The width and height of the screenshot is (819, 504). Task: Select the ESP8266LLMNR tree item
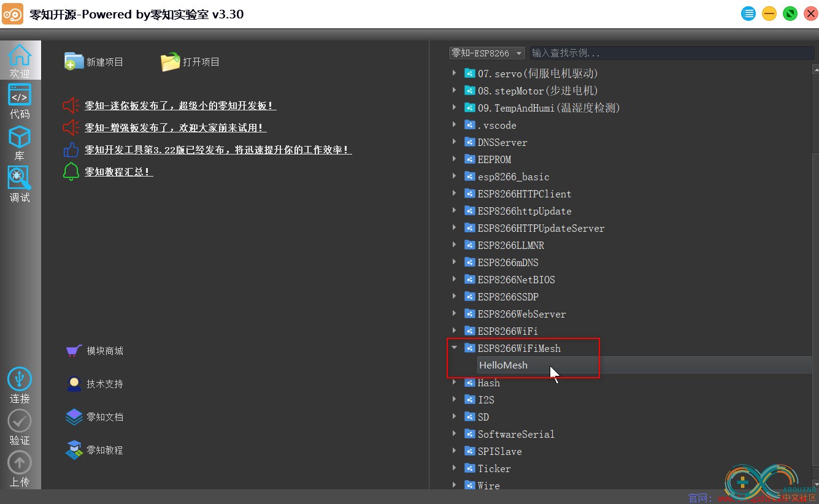click(511, 245)
